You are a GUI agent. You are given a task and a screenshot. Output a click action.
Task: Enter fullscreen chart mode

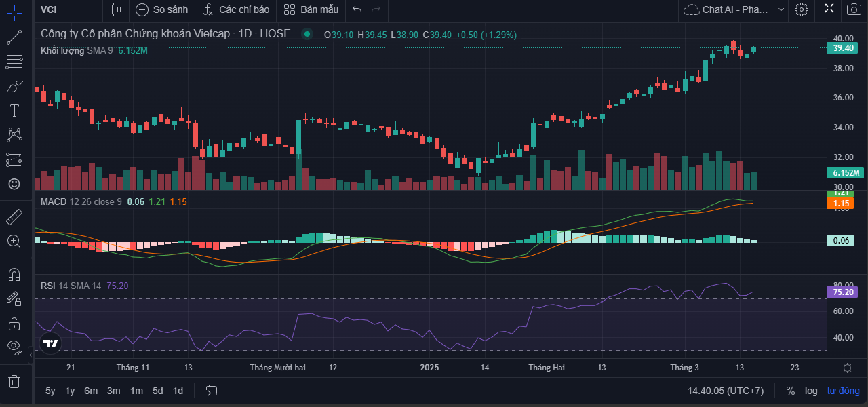(829, 9)
